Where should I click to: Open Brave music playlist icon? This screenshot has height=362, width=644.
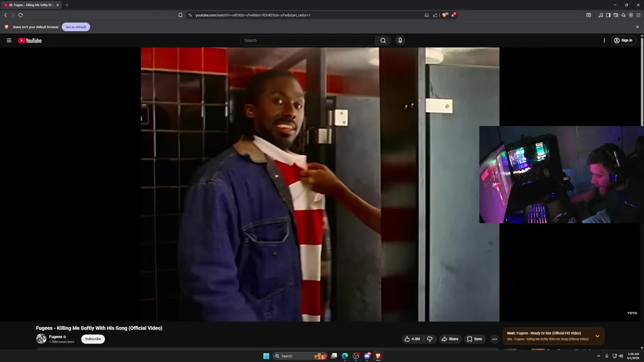click(x=601, y=15)
